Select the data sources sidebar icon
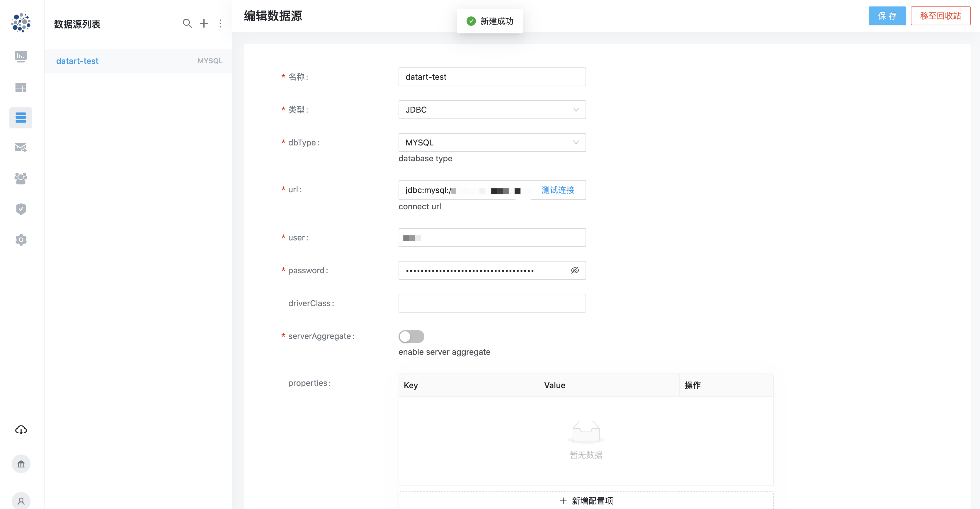The width and height of the screenshot is (980, 509). pyautogui.click(x=21, y=118)
